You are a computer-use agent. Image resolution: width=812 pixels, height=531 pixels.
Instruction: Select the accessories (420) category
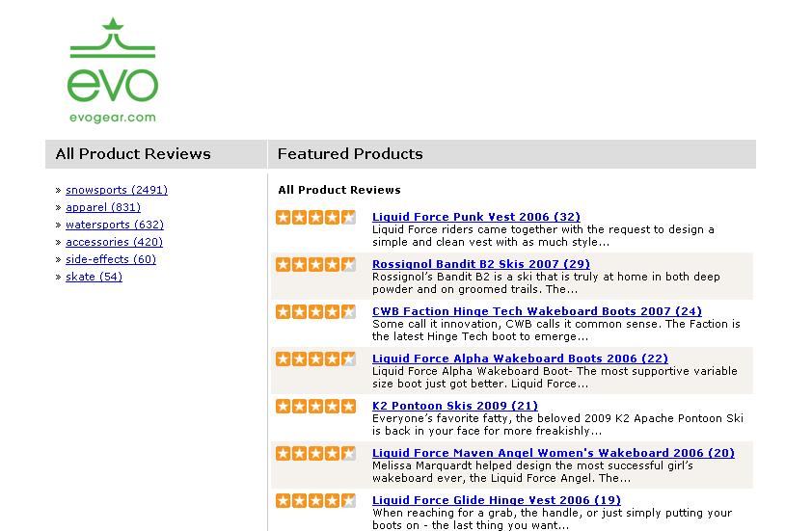tap(114, 242)
